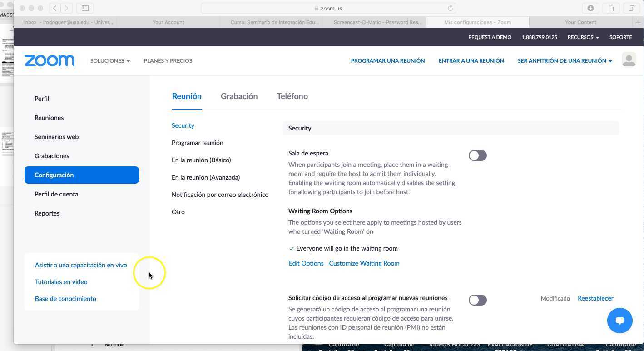Open the Screencast-O-Matic browser tab
The image size is (644, 351).
pos(375,22)
